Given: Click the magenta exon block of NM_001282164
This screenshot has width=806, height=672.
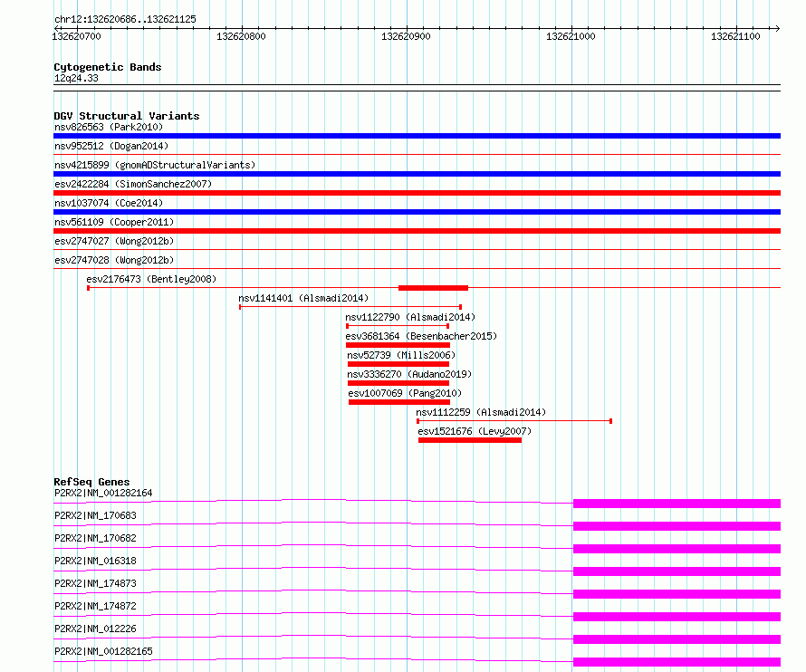Looking at the screenshot, I should [677, 504].
